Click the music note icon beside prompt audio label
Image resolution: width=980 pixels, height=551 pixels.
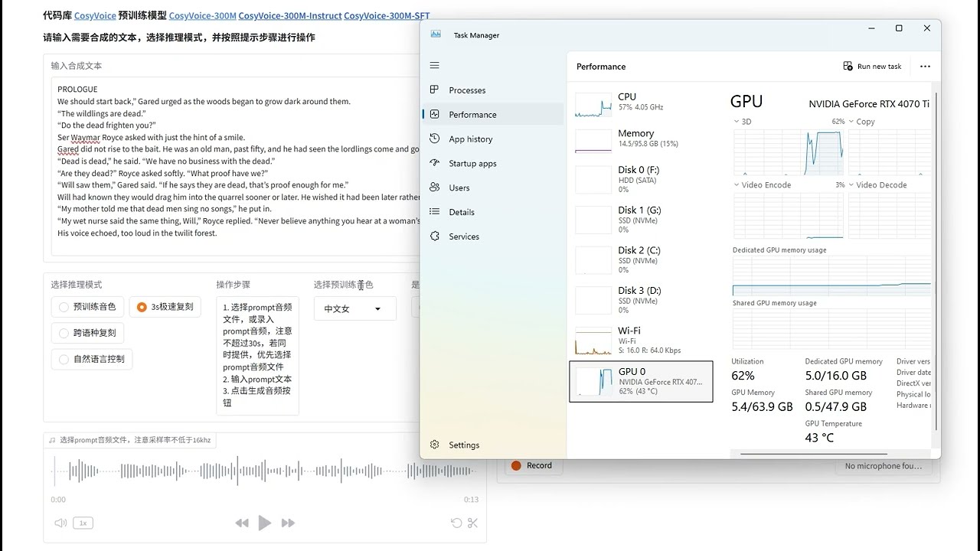[52, 440]
